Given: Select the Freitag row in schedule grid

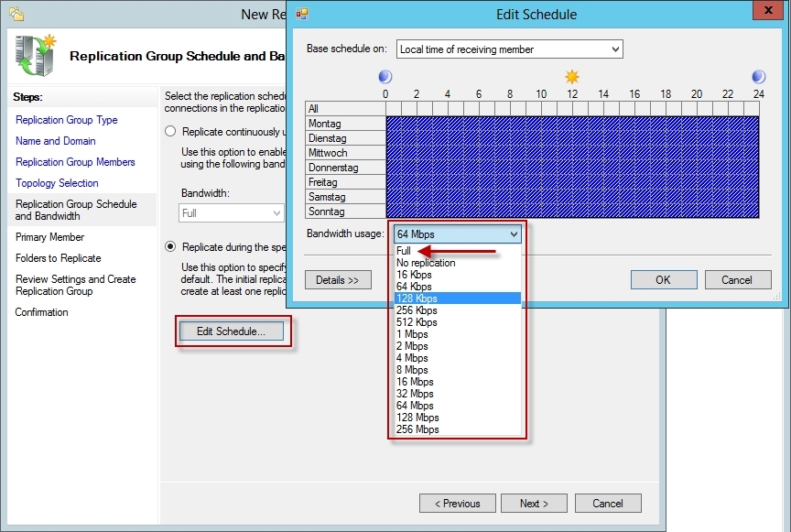Looking at the screenshot, I should (345, 182).
